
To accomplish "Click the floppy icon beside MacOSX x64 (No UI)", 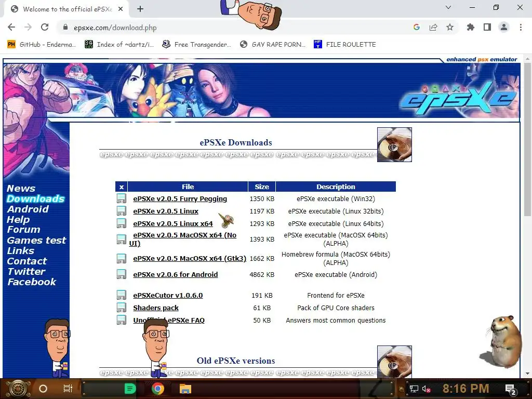I will coord(121,239).
